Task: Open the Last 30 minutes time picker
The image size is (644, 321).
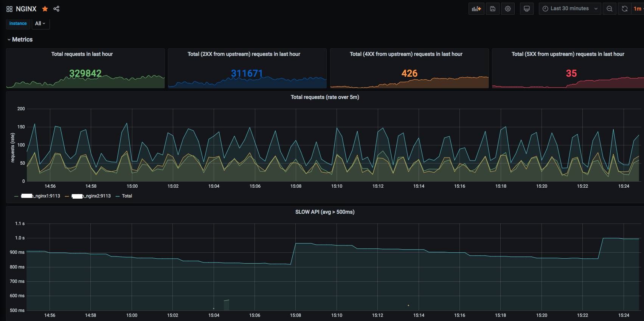Action: click(570, 9)
